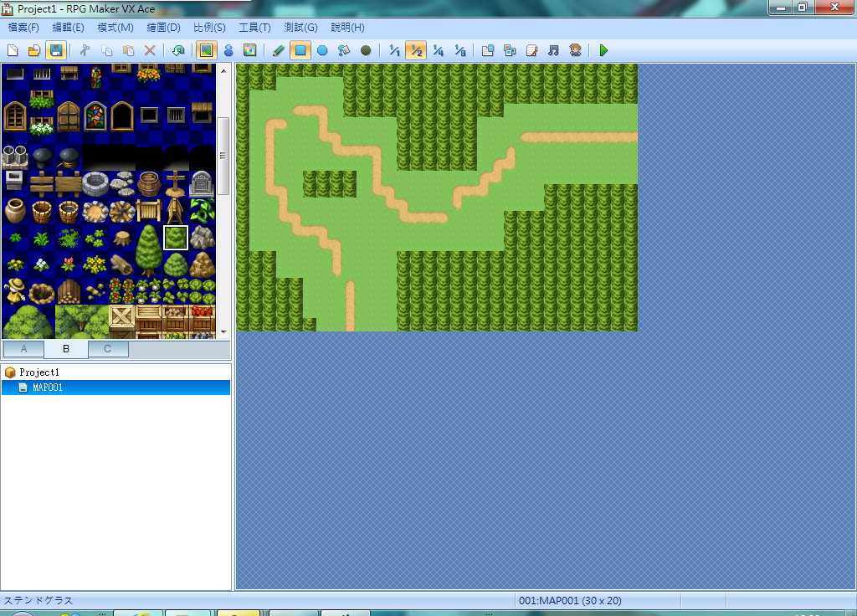Open the 檔案(F) menu

tap(23, 28)
